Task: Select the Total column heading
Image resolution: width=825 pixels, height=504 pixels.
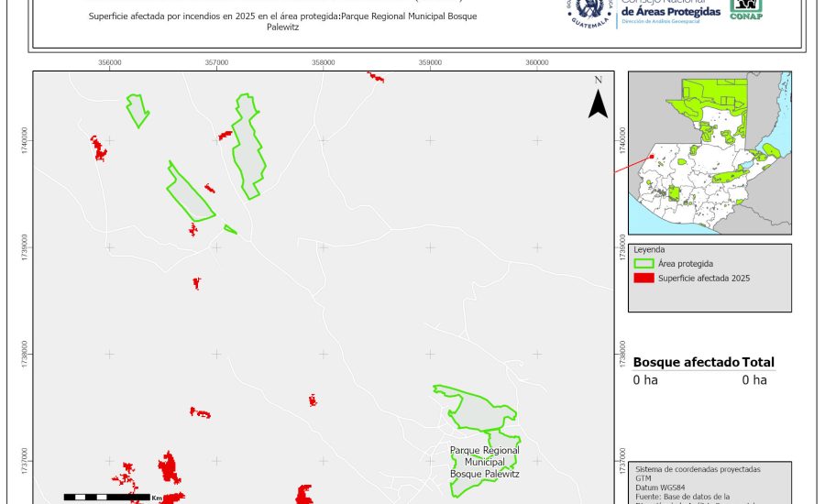Action: tap(758, 362)
